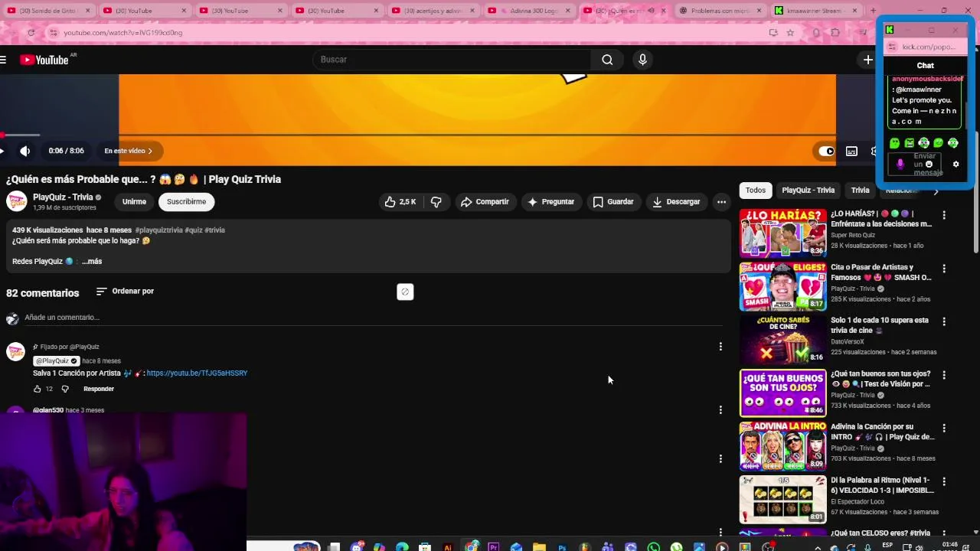Viewport: 980px width, 551px height.
Task: Click the Kick chat window scrollbar
Action: [x=966, y=115]
